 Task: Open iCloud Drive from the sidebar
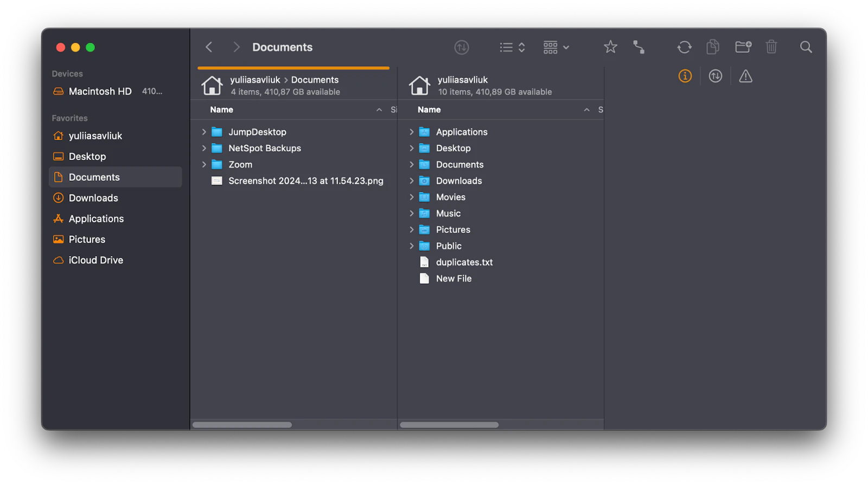pos(95,260)
